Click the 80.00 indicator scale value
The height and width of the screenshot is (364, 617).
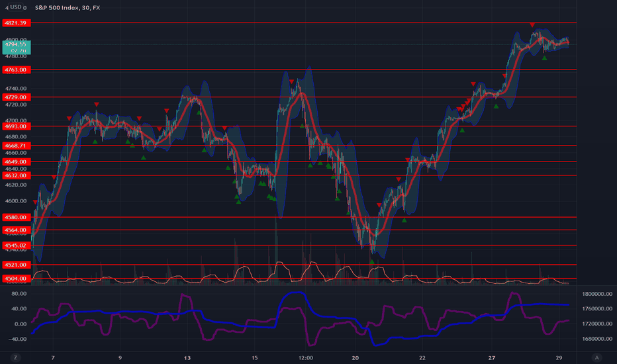coord(19,294)
